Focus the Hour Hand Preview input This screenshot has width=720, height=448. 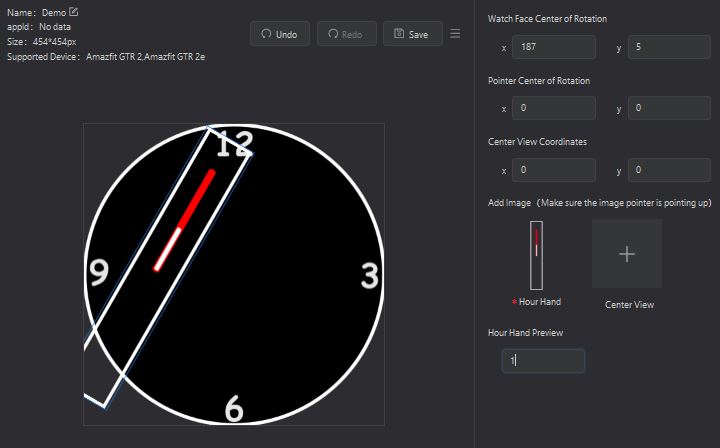543,361
